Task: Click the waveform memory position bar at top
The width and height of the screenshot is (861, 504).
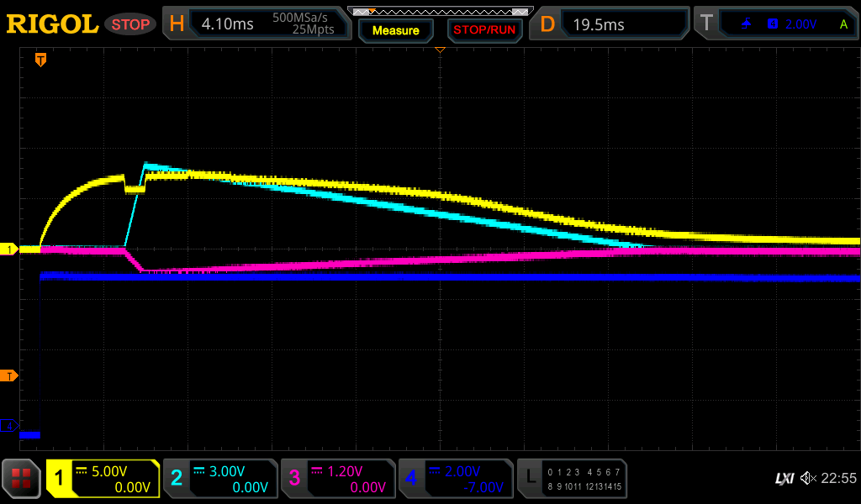Action: coord(440,12)
